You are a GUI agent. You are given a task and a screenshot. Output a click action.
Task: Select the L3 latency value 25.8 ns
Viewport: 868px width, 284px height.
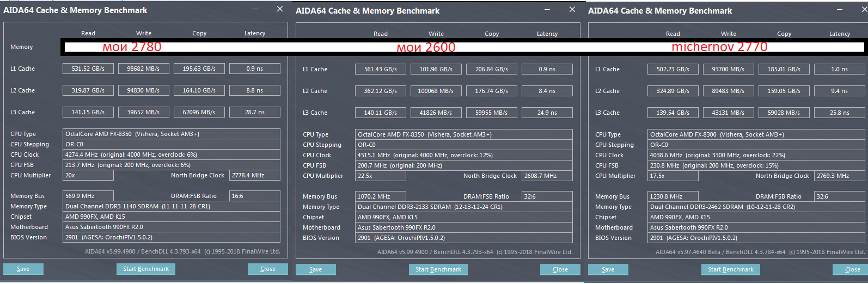pos(840,113)
